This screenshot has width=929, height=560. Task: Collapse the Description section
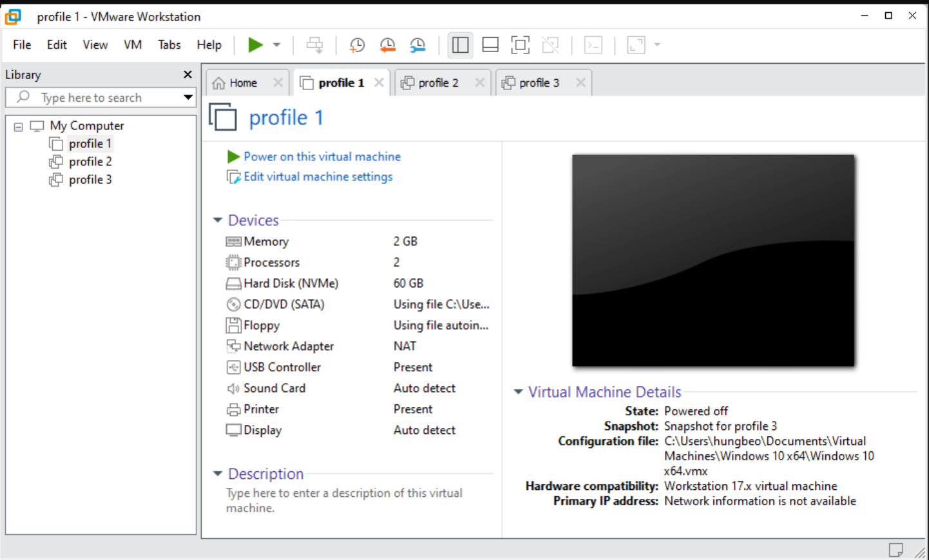[218, 474]
